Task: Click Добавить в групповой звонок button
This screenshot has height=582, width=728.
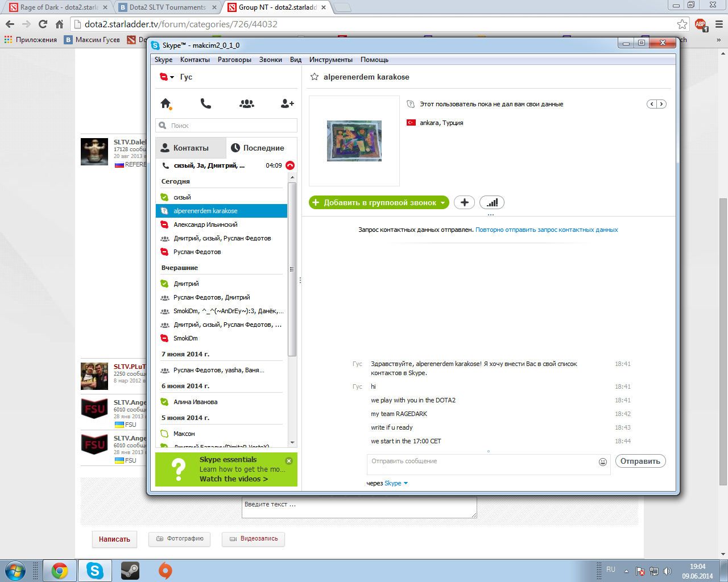Action: point(379,202)
